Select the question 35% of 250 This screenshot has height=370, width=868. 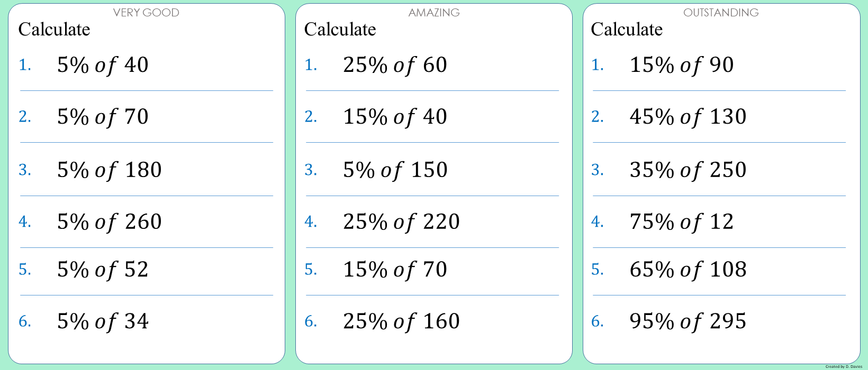tap(688, 170)
